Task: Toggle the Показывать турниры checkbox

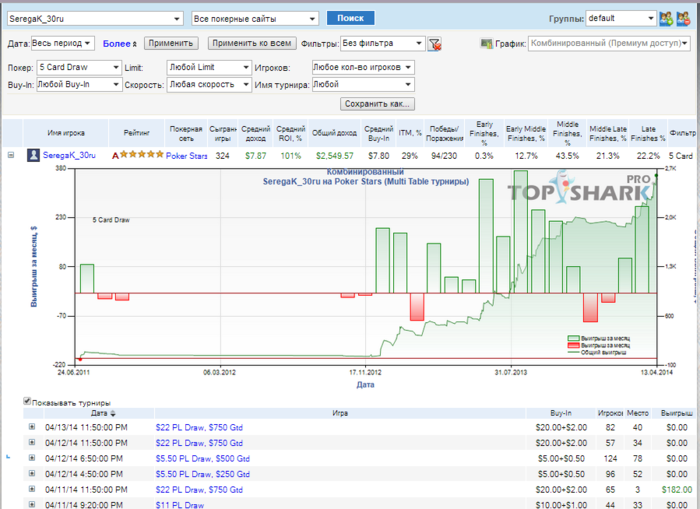Action: tap(27, 401)
